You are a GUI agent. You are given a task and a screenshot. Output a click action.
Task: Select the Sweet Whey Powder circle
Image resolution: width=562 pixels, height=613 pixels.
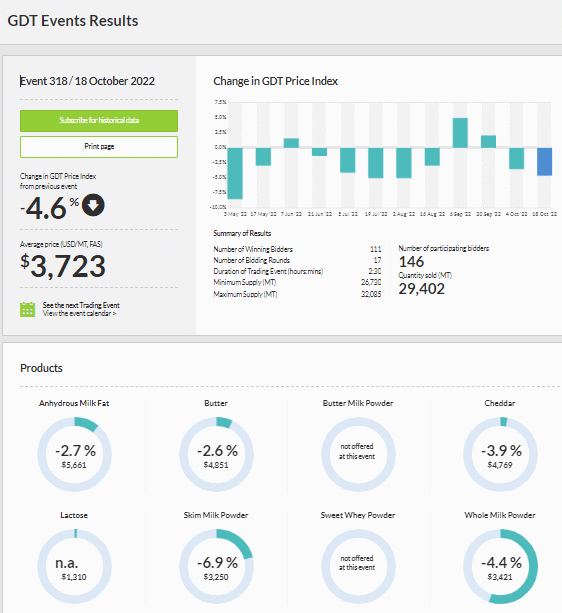point(358,566)
